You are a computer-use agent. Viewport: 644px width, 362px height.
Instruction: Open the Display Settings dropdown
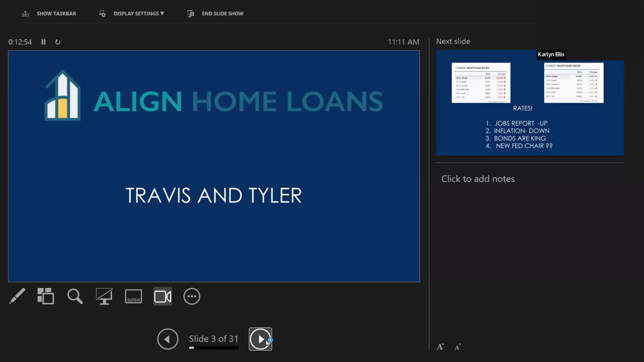pyautogui.click(x=132, y=14)
